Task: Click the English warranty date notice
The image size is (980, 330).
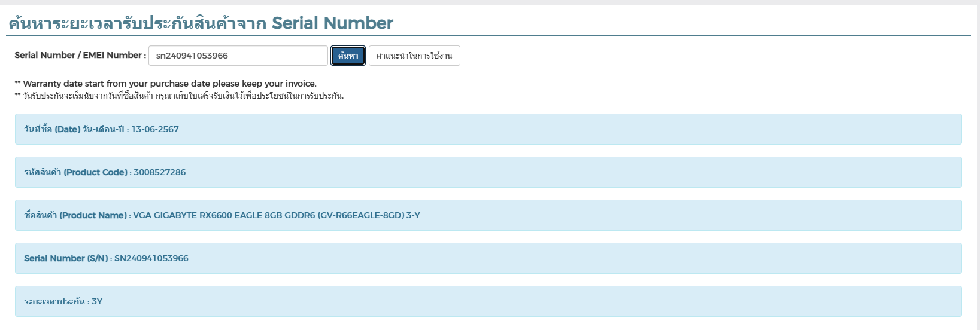Action: pyautogui.click(x=165, y=84)
